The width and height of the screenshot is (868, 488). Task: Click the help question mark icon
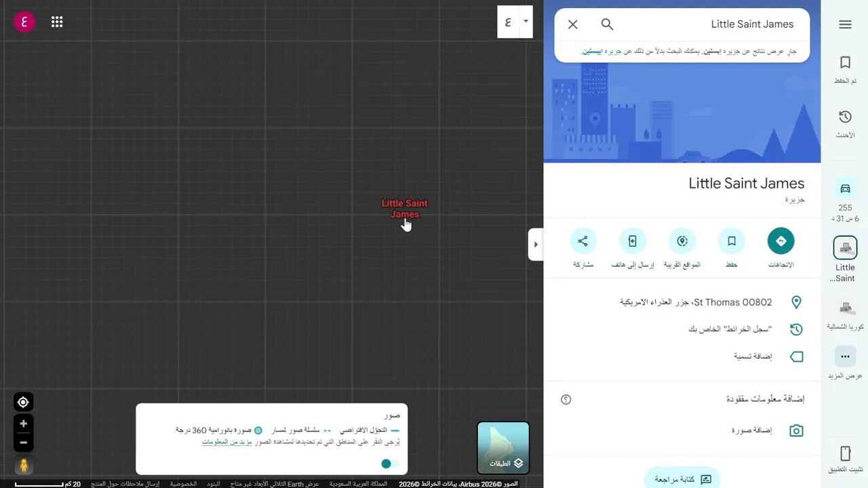pos(566,400)
